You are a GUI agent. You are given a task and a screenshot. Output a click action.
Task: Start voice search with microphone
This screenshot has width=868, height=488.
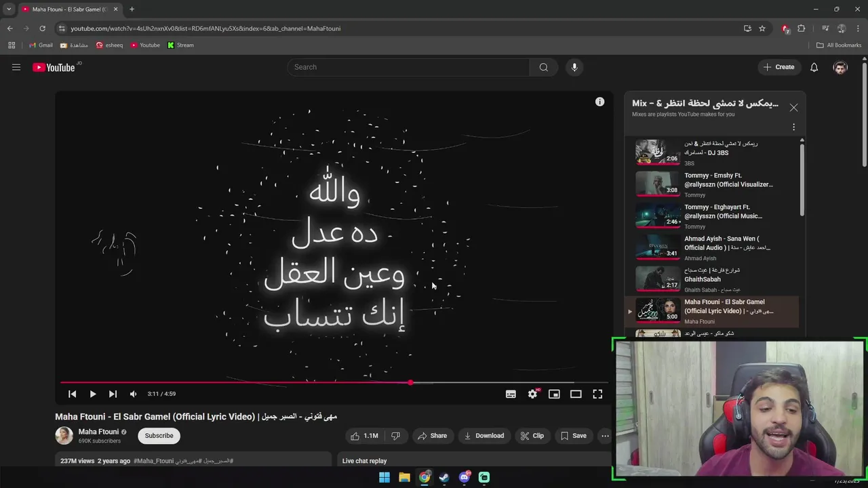(574, 67)
